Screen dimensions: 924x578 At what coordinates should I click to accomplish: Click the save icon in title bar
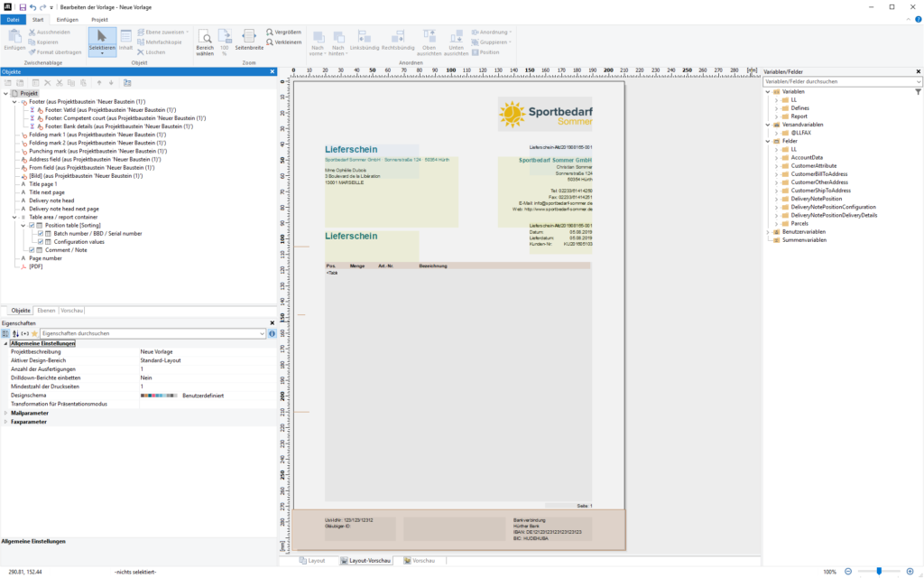coord(23,6)
